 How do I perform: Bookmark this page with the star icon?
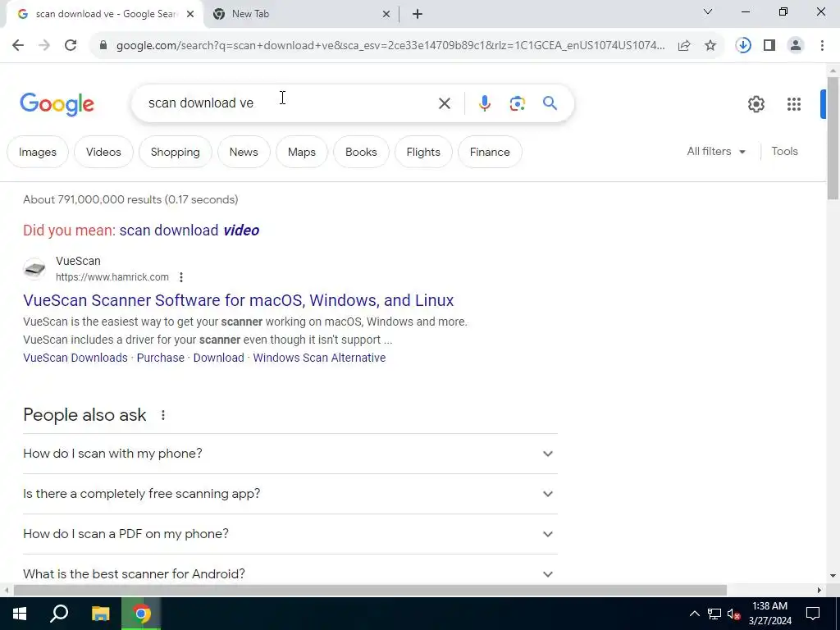click(710, 46)
